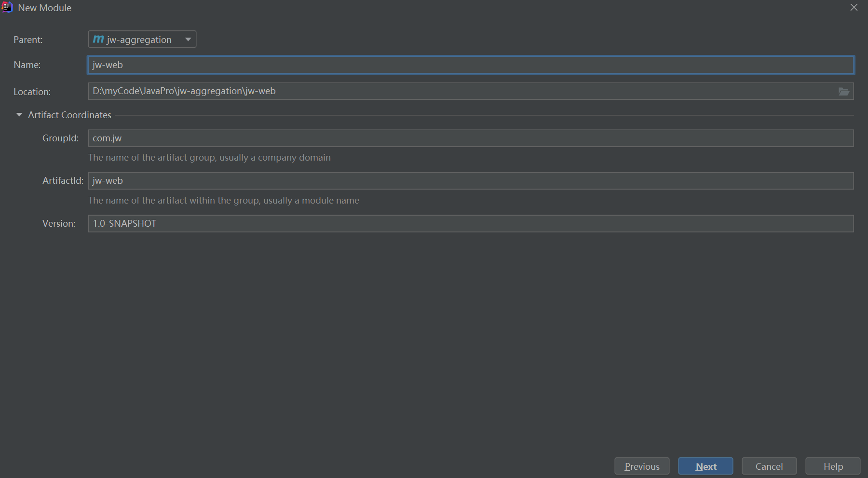Collapse the Artifact Coordinates section
Image resolution: width=868 pixels, height=478 pixels.
(19, 115)
